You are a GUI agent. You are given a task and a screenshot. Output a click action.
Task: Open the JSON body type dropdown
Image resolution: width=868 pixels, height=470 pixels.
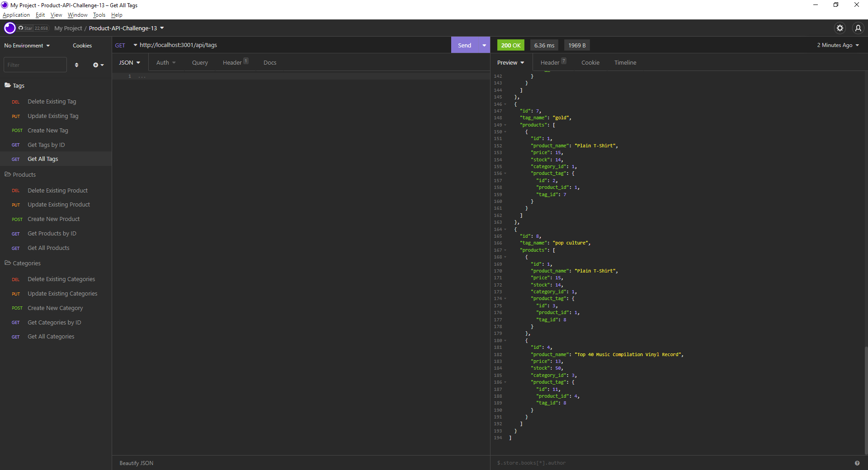[129, 62]
